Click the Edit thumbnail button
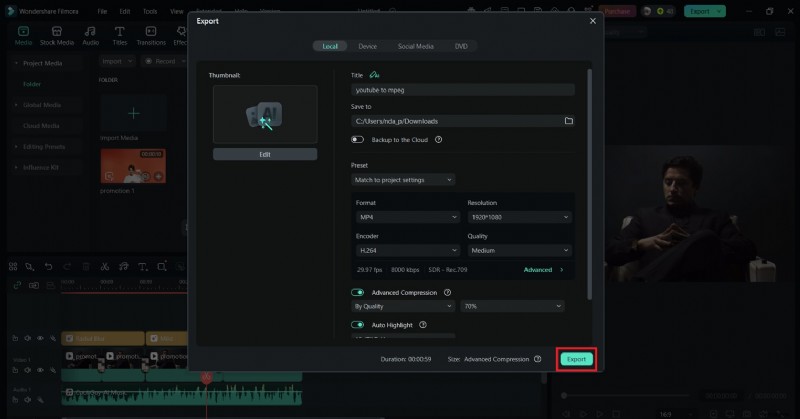 (x=265, y=154)
